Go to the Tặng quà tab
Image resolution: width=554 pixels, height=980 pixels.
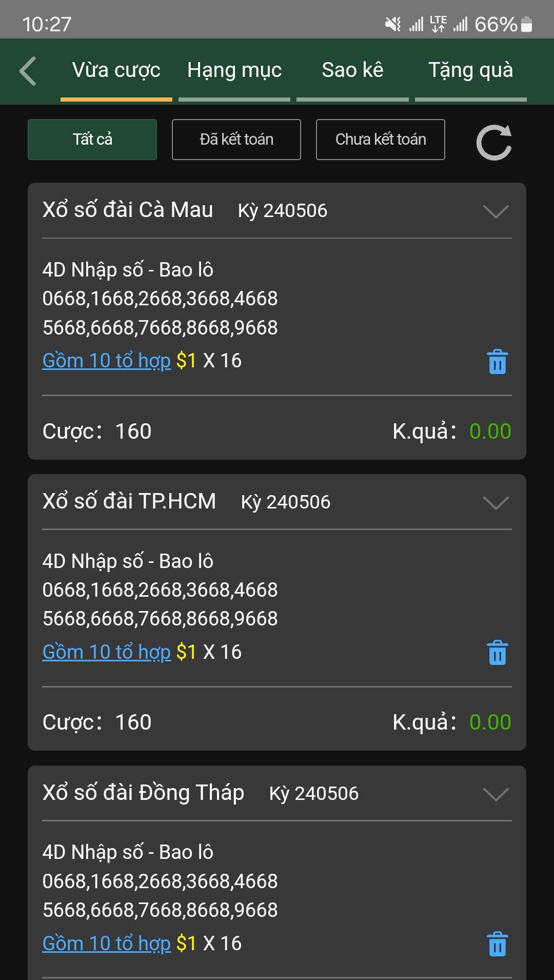click(x=470, y=71)
